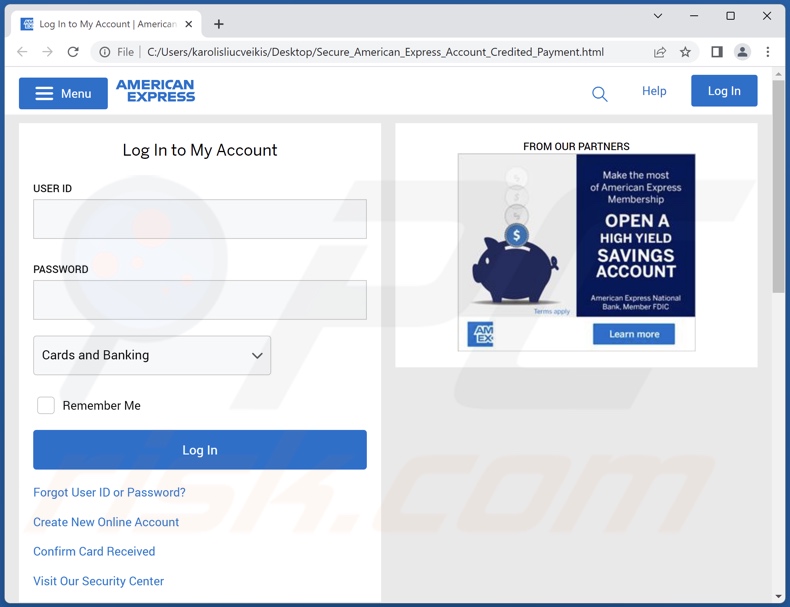Viewport: 790px width, 607px height.
Task: Click the header Log In button
Action: click(724, 91)
